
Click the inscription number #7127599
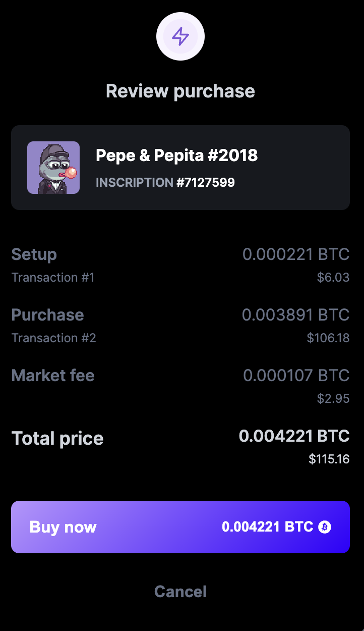[x=205, y=182]
